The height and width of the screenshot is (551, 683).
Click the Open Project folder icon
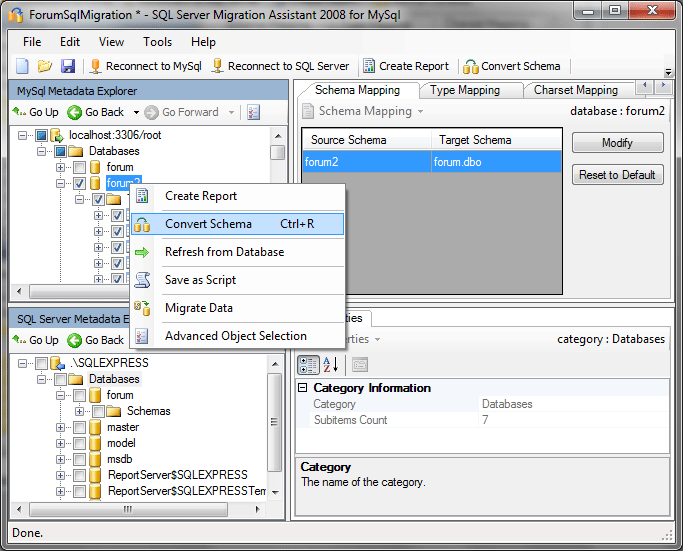pyautogui.click(x=45, y=66)
